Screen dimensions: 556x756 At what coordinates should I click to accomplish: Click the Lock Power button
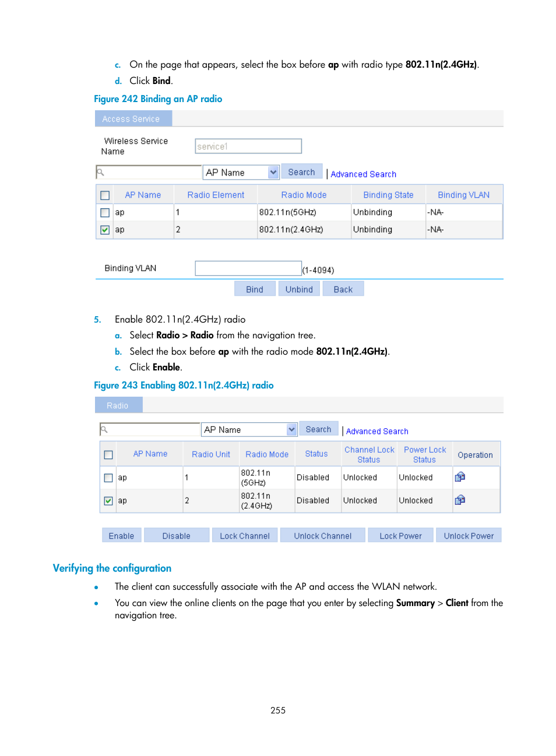click(401, 535)
